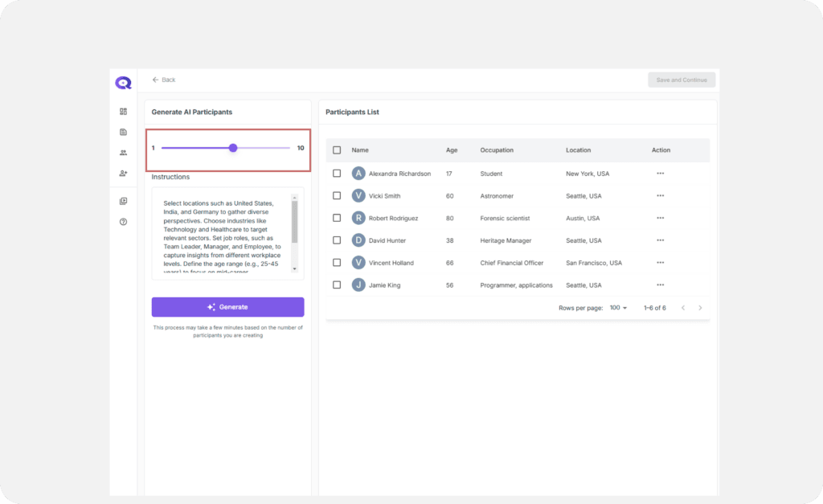The image size is (823, 504).
Task: Open actions menu for Vicki Smith
Action: 660,195
